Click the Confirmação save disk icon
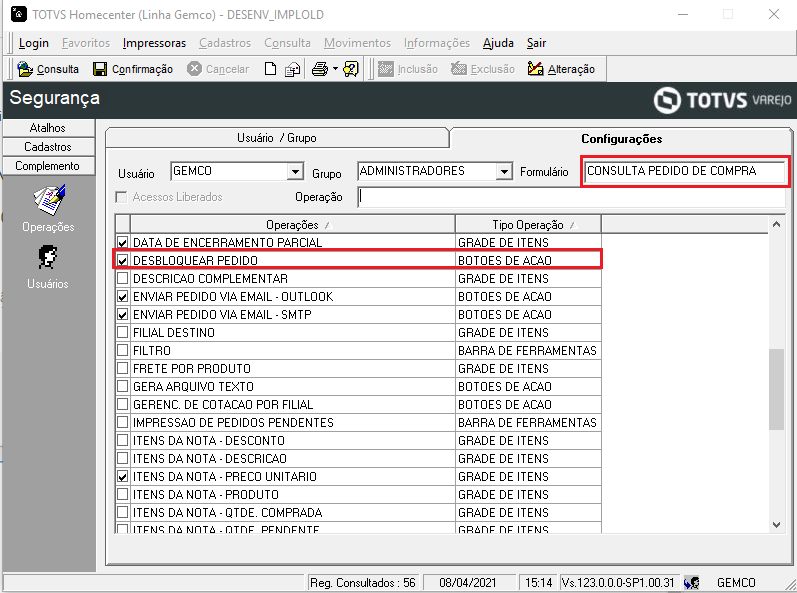The image size is (797, 593). coord(100,69)
